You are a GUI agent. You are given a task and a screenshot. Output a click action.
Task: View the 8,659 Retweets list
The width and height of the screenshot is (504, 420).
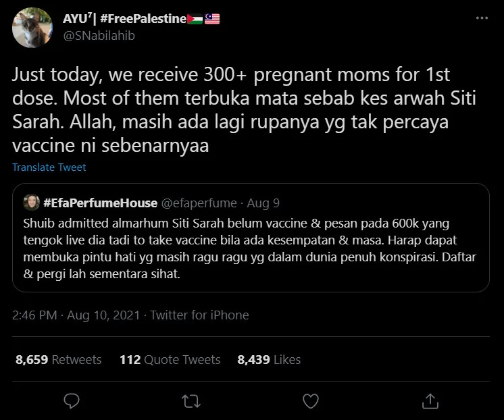click(58, 360)
